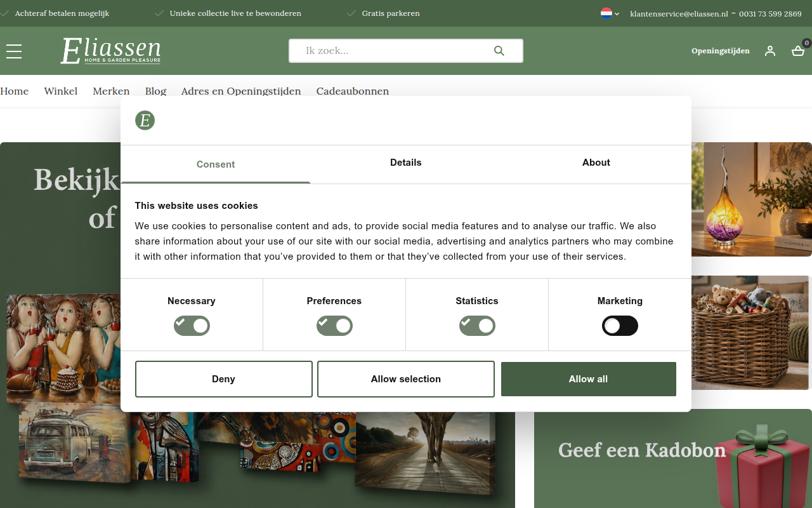The image size is (812, 508).
Task: Switch to the Consent tab
Action: coord(216,164)
